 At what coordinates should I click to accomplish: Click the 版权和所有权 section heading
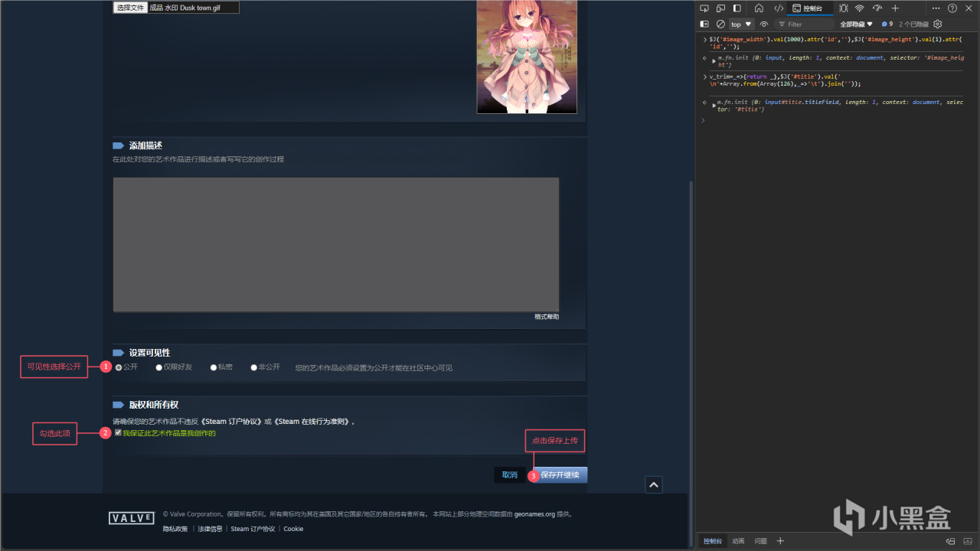pos(153,405)
